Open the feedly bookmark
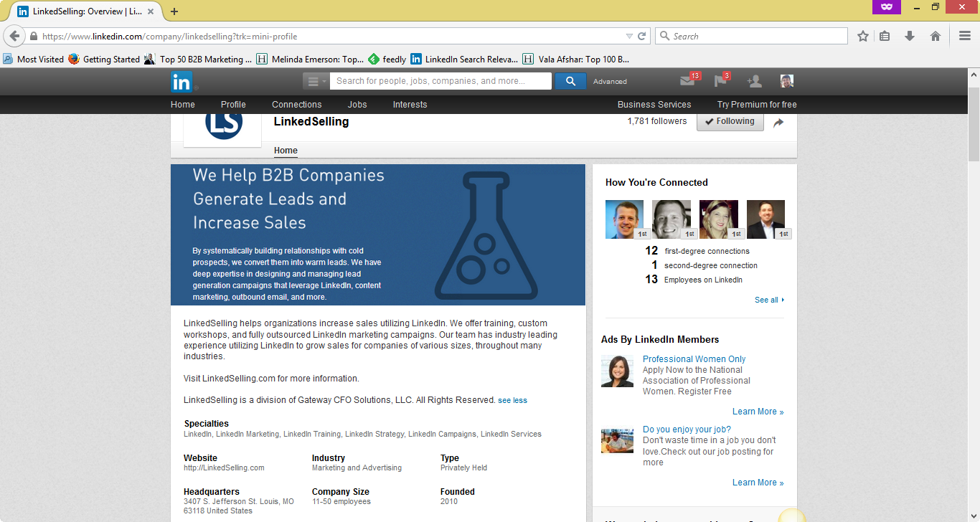Screen dimensions: 980x522 click(x=387, y=60)
